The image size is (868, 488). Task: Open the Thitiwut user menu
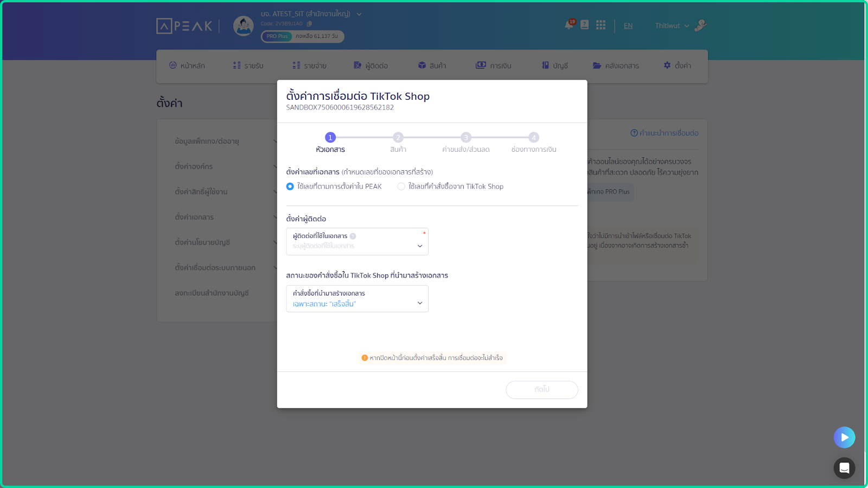point(672,25)
